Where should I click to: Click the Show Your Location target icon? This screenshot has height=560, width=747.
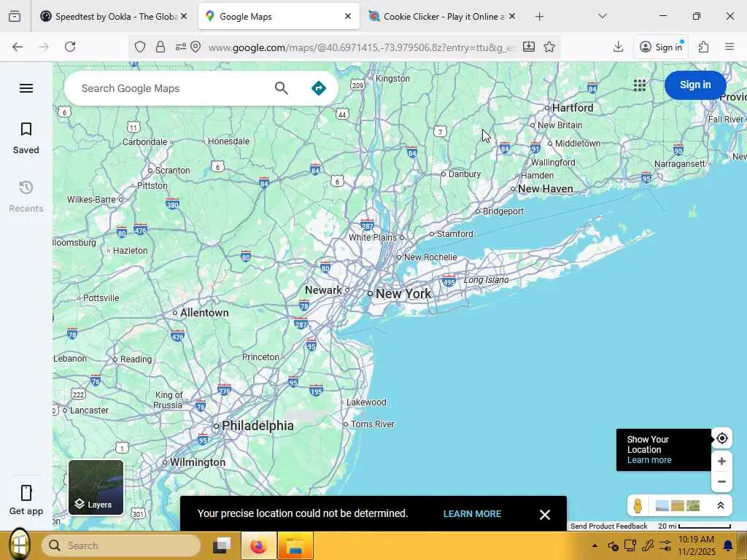point(721,438)
